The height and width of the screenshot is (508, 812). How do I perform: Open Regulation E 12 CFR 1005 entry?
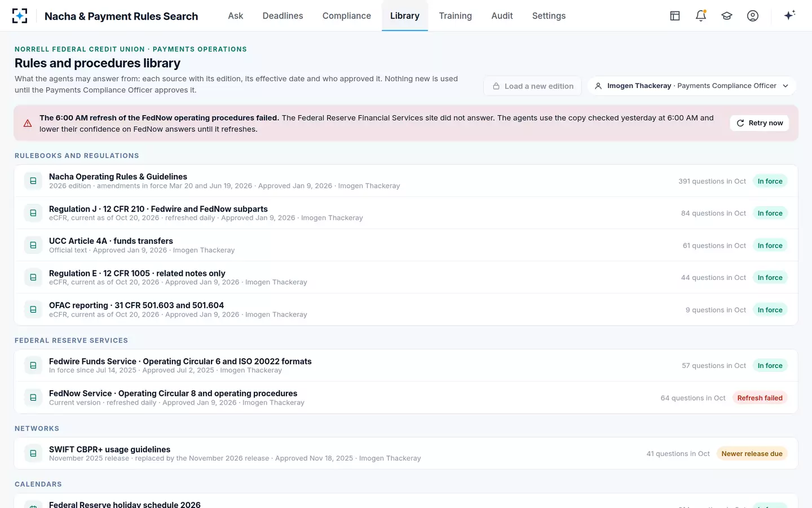(x=406, y=278)
